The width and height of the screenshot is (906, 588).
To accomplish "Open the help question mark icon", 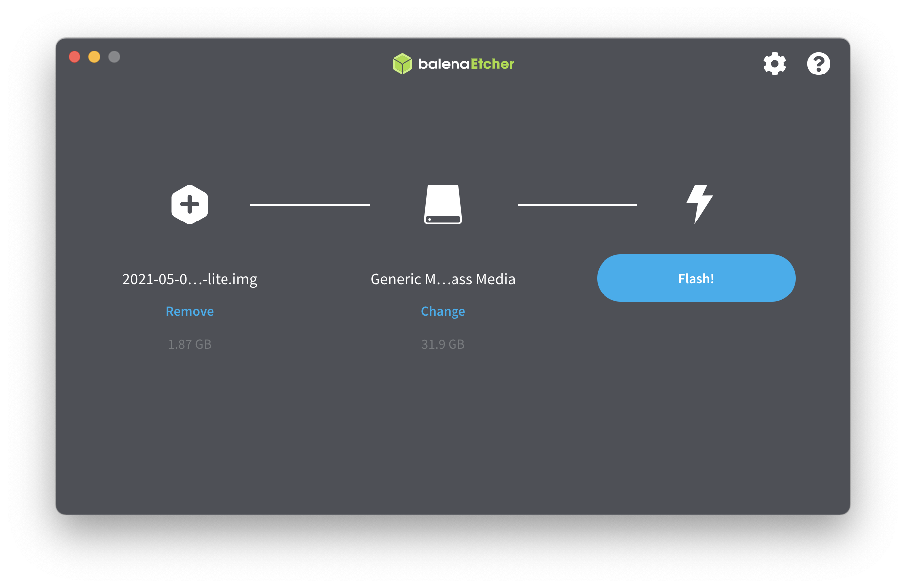I will 818,64.
